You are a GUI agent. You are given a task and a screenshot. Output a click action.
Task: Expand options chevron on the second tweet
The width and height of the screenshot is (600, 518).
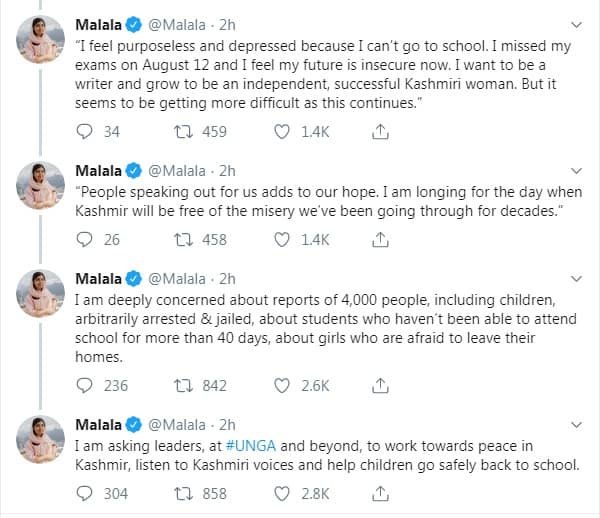(x=573, y=169)
